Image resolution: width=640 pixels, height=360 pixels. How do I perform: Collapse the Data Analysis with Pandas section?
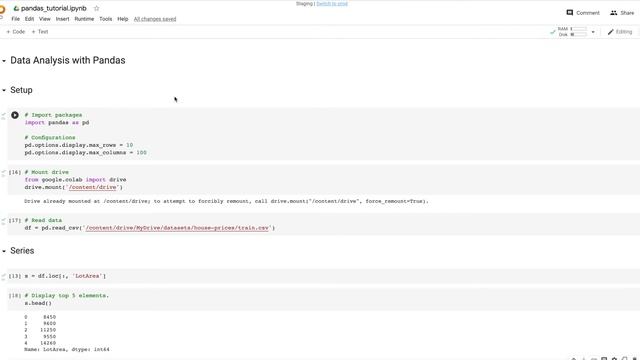click(4, 61)
